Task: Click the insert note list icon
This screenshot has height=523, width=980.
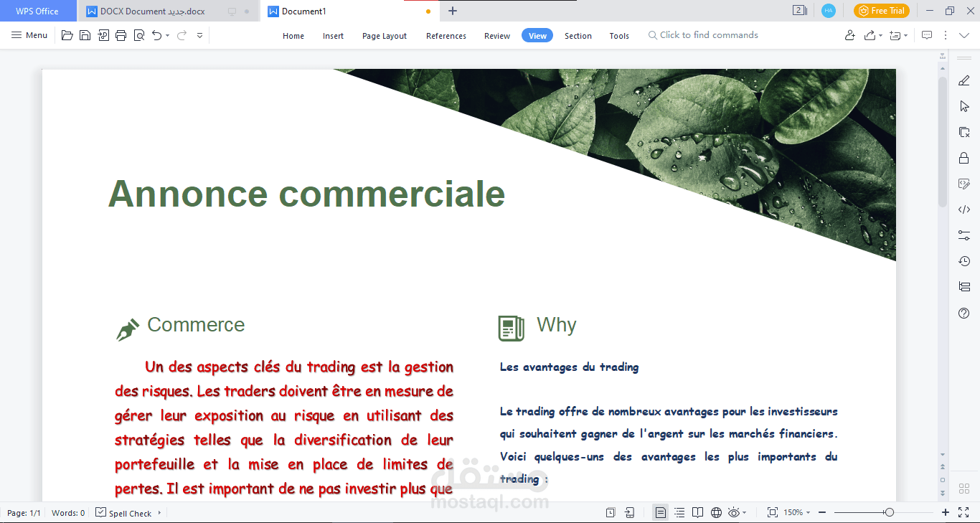Action: 895,35
